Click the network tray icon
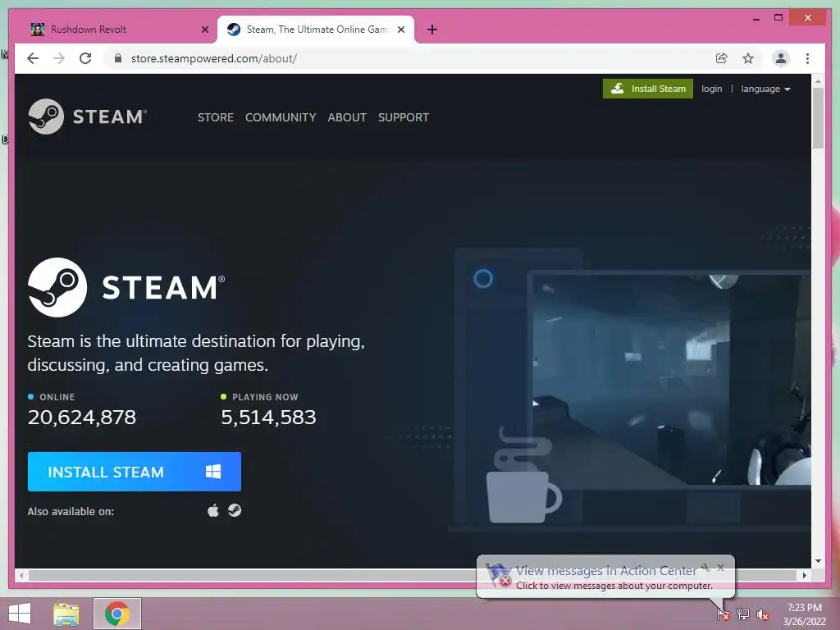 [743, 614]
